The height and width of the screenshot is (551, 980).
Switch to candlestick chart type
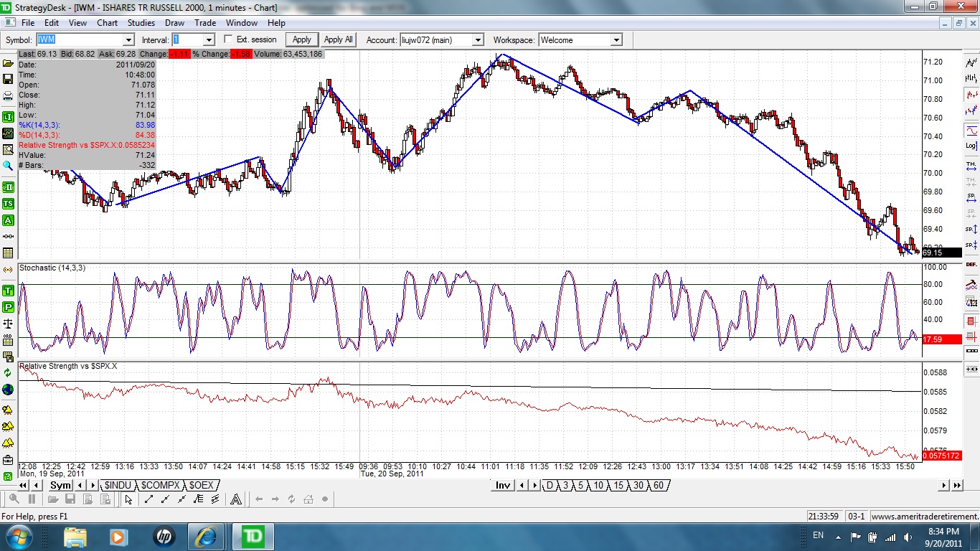(972, 94)
